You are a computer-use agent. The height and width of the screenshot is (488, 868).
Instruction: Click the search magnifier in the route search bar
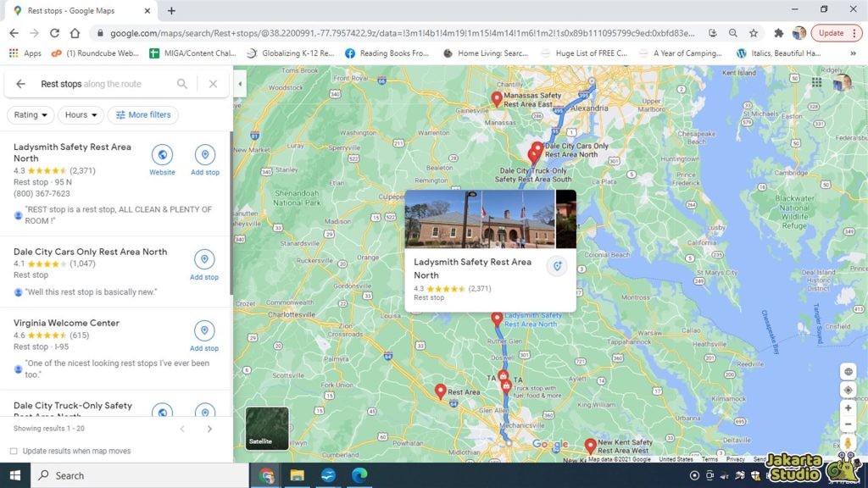coord(181,84)
